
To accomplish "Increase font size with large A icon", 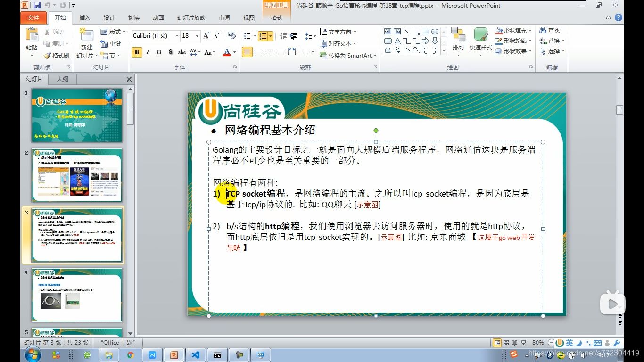I will pyautogui.click(x=206, y=36).
